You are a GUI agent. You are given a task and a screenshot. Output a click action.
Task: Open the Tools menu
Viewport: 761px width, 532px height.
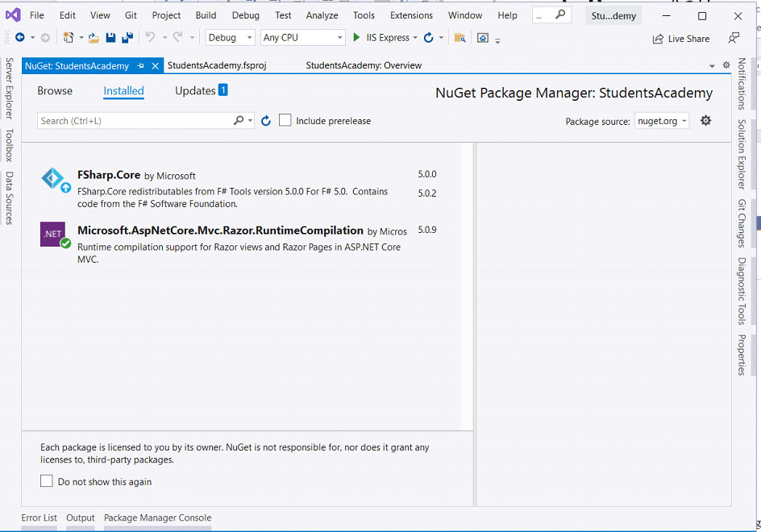[364, 15]
